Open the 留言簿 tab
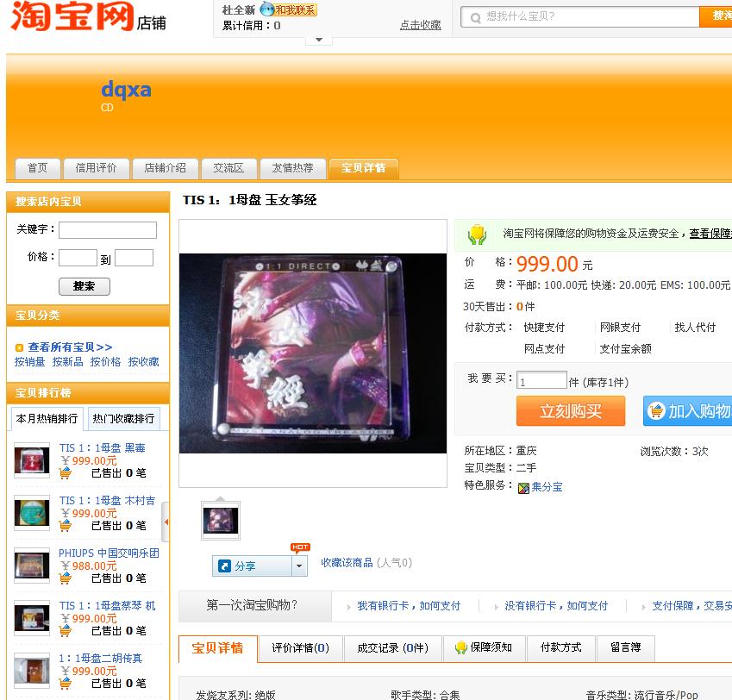 [626, 648]
